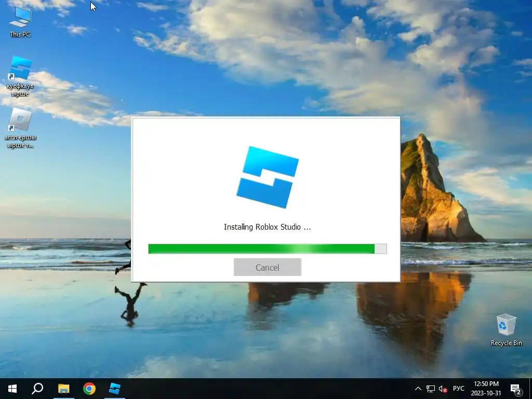Screen dimensions: 532x399
Task: Open taskbar Search magnifier
Action: pos(37,389)
